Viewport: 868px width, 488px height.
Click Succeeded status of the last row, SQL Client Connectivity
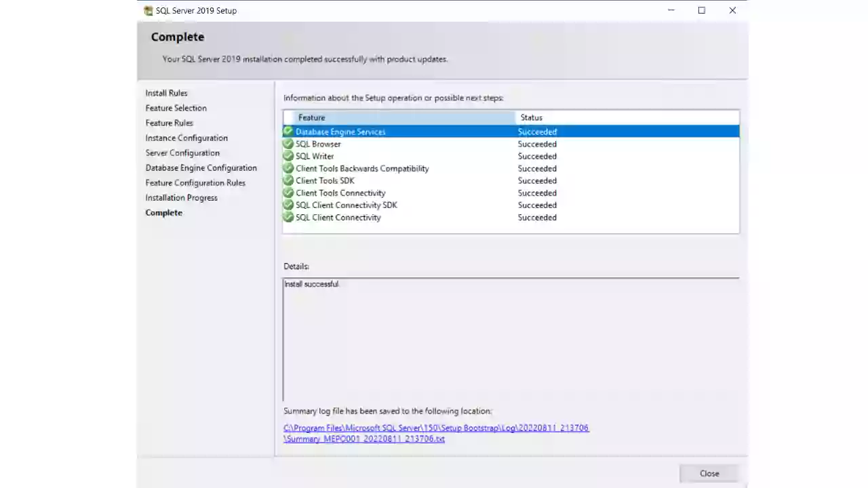click(537, 217)
